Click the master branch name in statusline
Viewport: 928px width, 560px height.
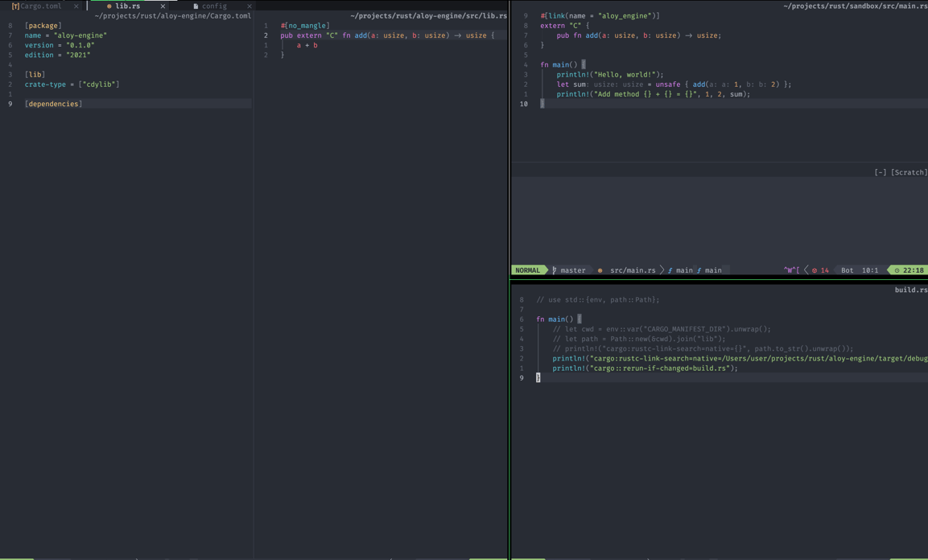tap(573, 270)
